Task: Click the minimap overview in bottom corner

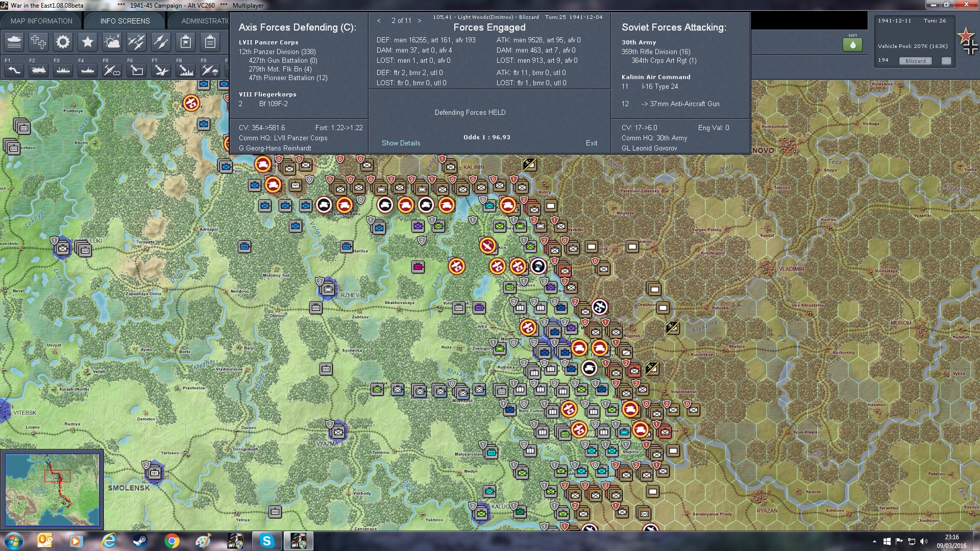Action: 52,490
